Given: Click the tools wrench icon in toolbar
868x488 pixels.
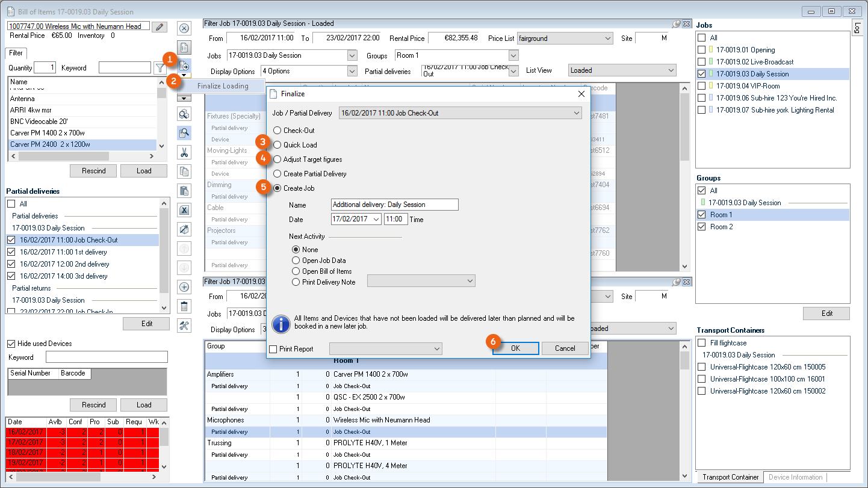Looking at the screenshot, I should pyautogui.click(x=185, y=326).
